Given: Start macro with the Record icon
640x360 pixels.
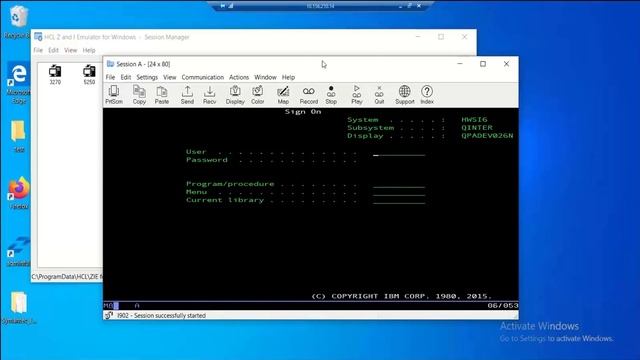Looking at the screenshot, I should pyautogui.click(x=309, y=95).
